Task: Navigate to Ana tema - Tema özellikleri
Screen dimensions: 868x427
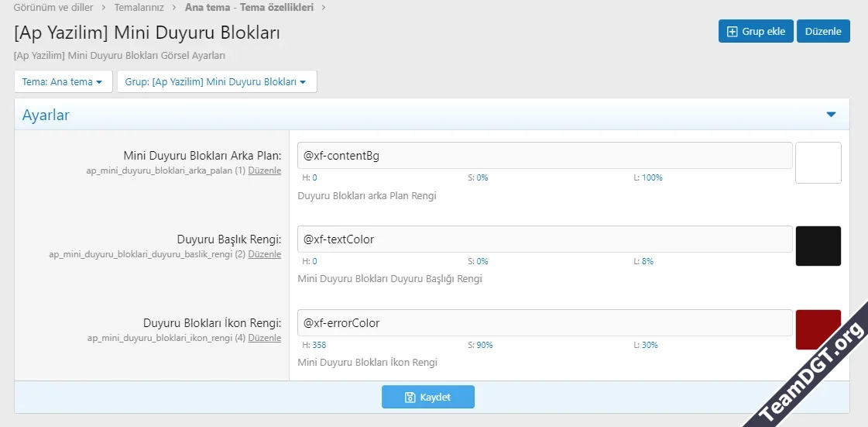Action: click(x=249, y=8)
